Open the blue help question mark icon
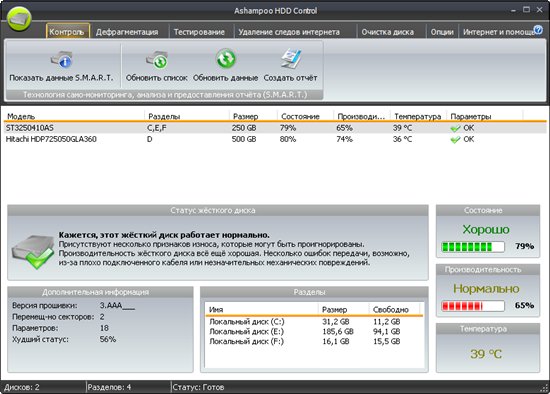Screen dimensions: 550x394 pyautogui.click(x=538, y=30)
